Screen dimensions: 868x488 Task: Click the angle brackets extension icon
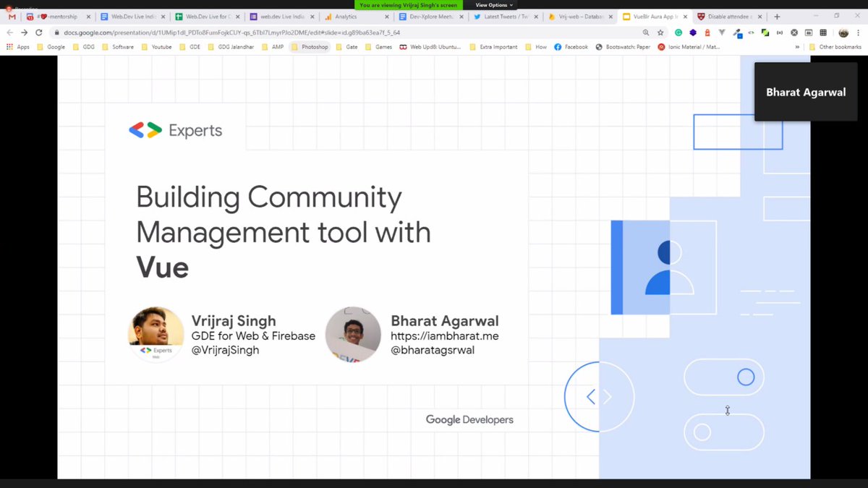coord(751,33)
